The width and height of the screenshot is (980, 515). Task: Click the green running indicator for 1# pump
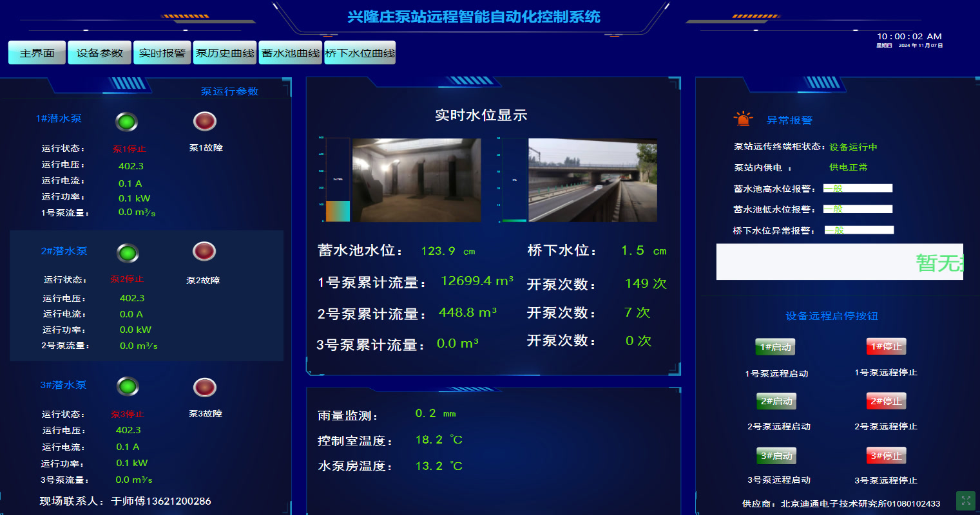(x=127, y=122)
